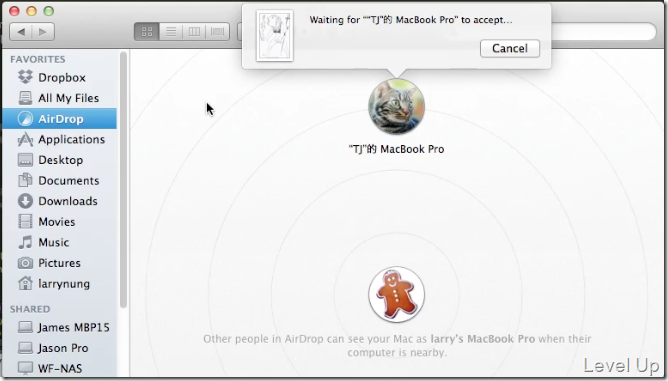Click Jason Pro computer icon
This screenshot has width=668, height=381.
tap(25, 348)
